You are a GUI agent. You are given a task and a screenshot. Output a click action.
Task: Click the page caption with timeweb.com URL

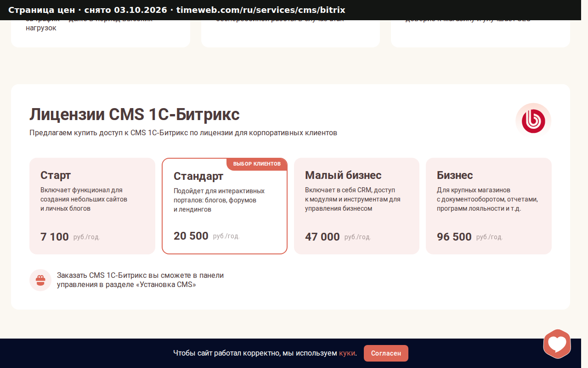click(177, 10)
